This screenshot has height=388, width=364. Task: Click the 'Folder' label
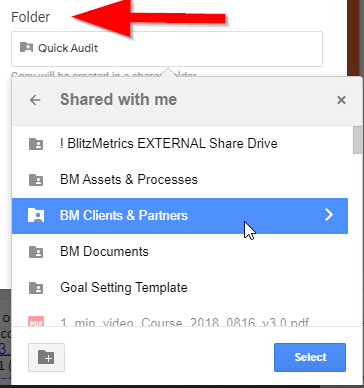coord(31,17)
